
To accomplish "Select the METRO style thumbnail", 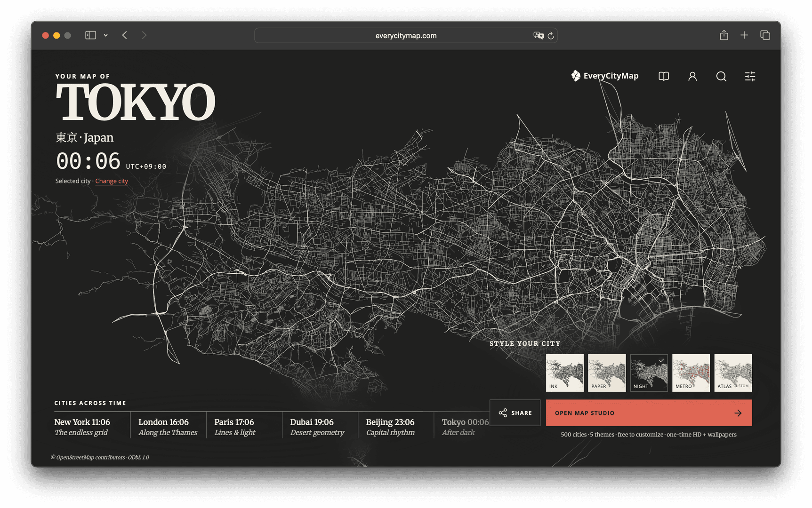I will coord(691,373).
